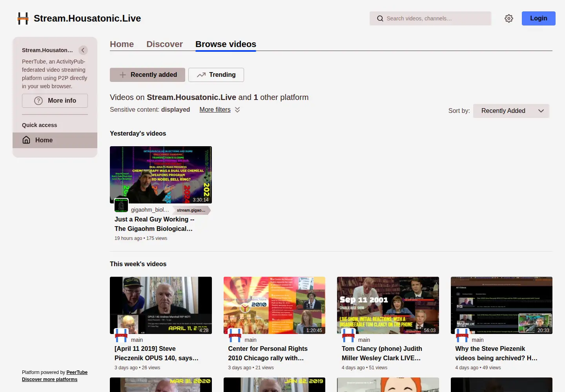The width and height of the screenshot is (565, 392).
Task: Expand filters with double-chevron icon
Action: click(x=237, y=110)
